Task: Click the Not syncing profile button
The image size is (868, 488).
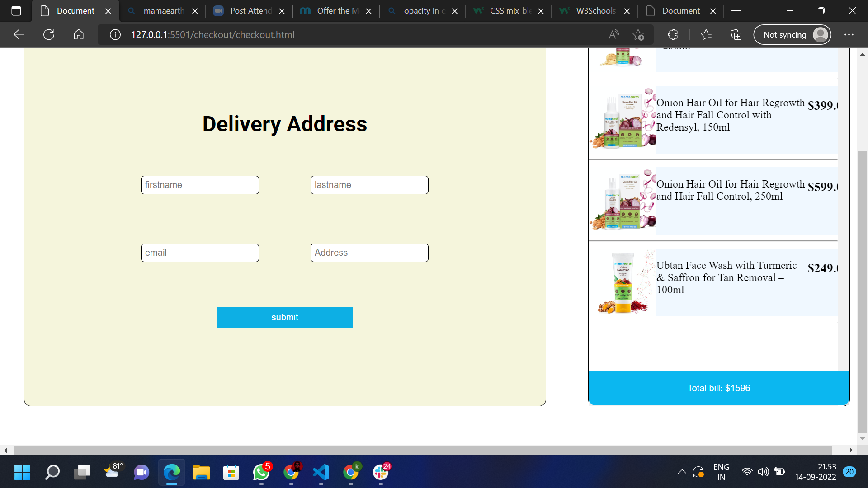Action: (x=792, y=34)
